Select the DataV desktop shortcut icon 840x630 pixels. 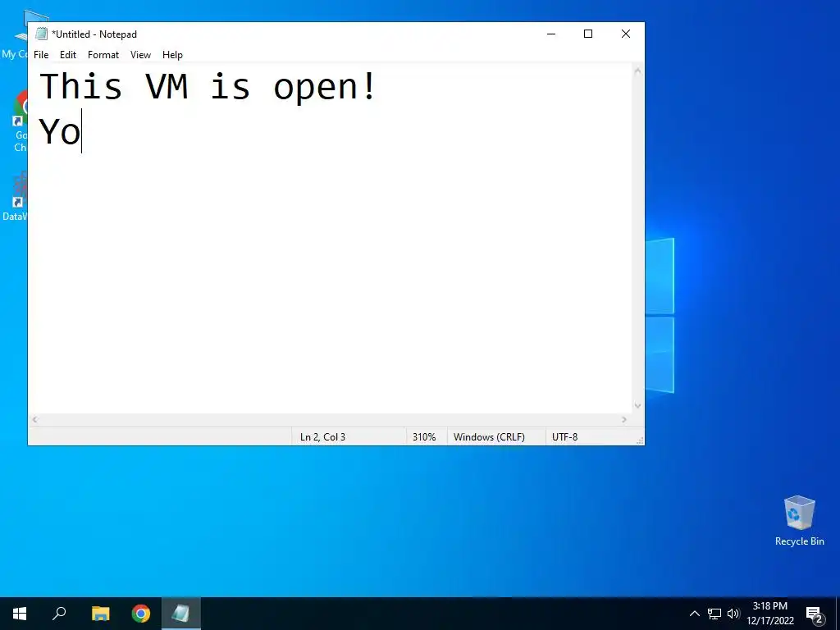16,196
